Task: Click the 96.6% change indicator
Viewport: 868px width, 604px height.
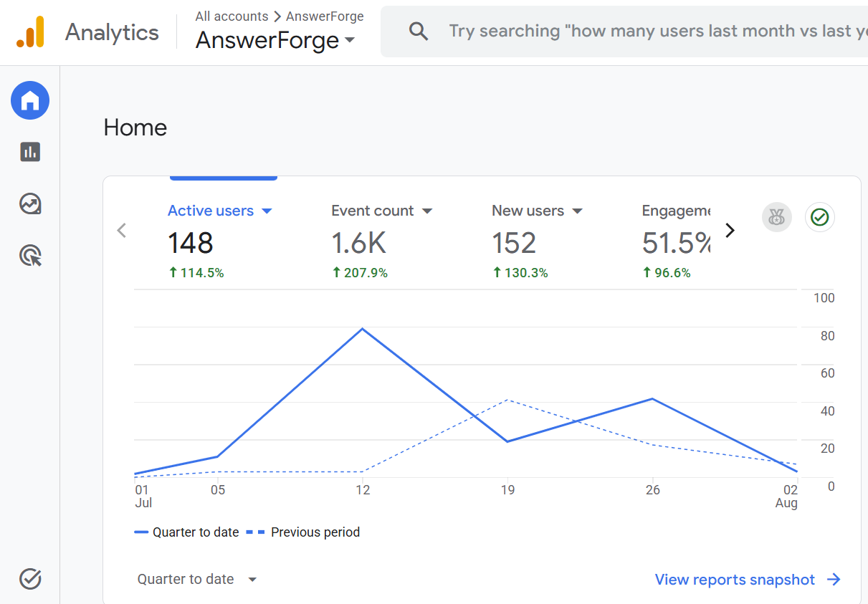Action: point(667,272)
